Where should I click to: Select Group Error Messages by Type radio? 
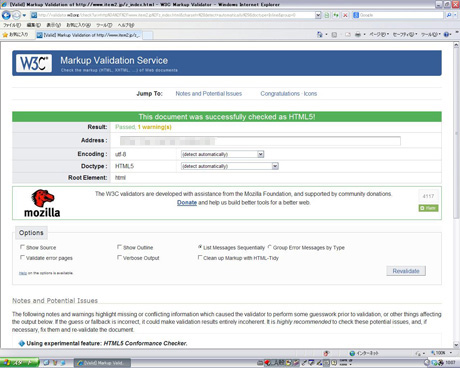coord(270,247)
